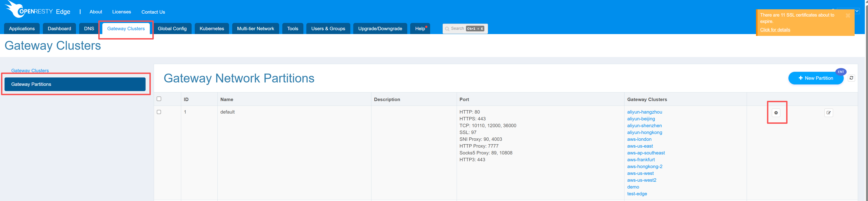Click the edit icon for default partition
The height and width of the screenshot is (201, 868).
click(x=828, y=113)
